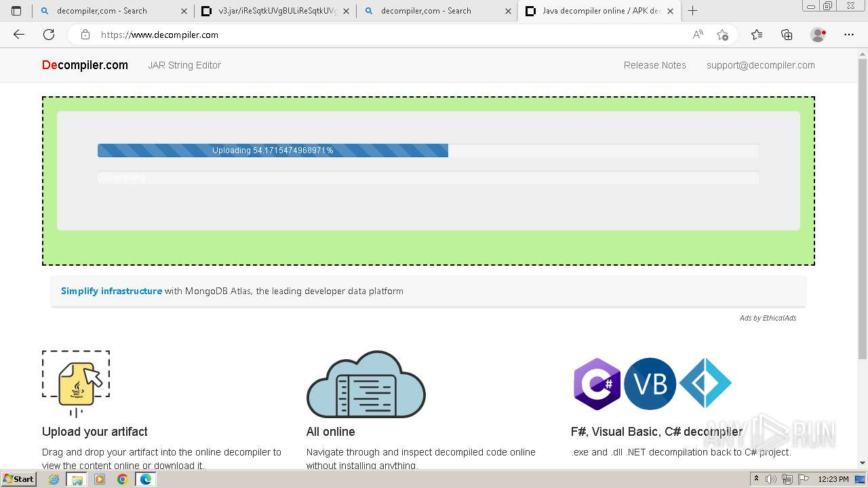Open the volume icon in the system tray
Image resolution: width=868 pixels, height=488 pixels.
[x=771, y=479]
